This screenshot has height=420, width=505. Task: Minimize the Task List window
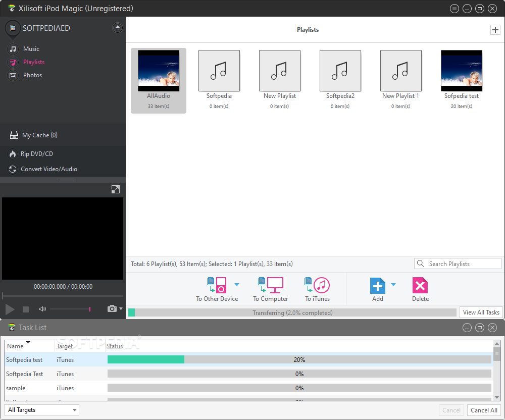[467, 328]
